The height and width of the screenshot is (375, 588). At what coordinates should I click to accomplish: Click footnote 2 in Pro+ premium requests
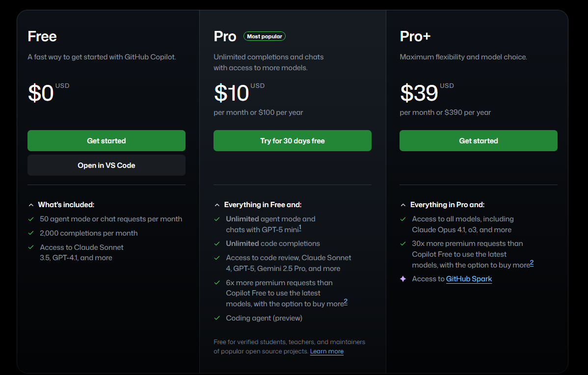[532, 263]
